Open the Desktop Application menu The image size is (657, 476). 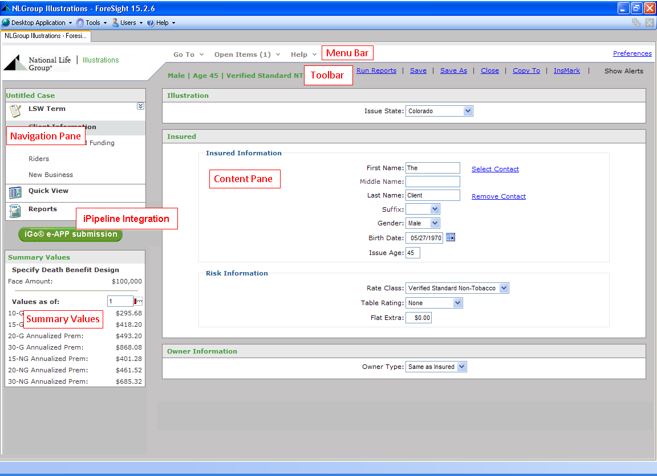(x=38, y=23)
